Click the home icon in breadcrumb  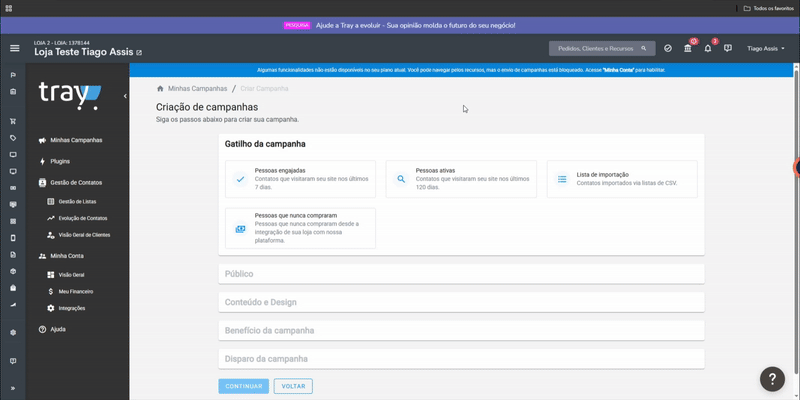tap(160, 89)
